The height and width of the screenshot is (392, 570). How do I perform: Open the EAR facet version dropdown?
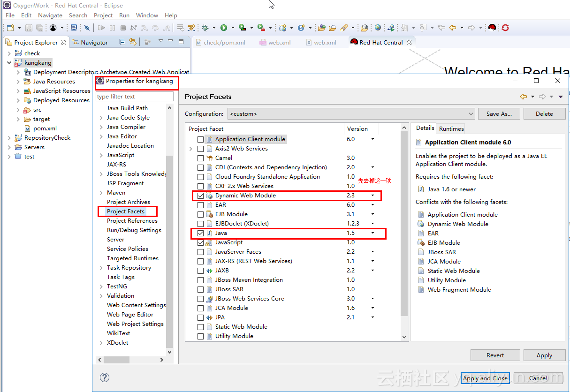pos(373,205)
